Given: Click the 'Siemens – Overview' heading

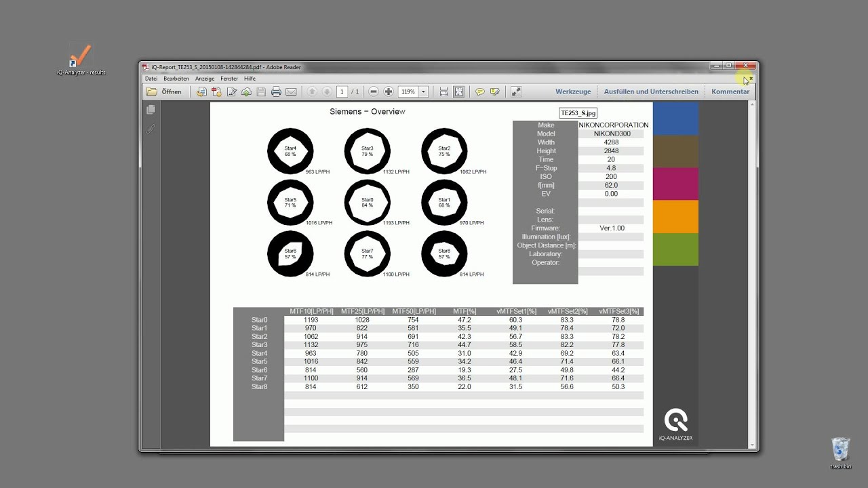Looking at the screenshot, I should (x=367, y=111).
